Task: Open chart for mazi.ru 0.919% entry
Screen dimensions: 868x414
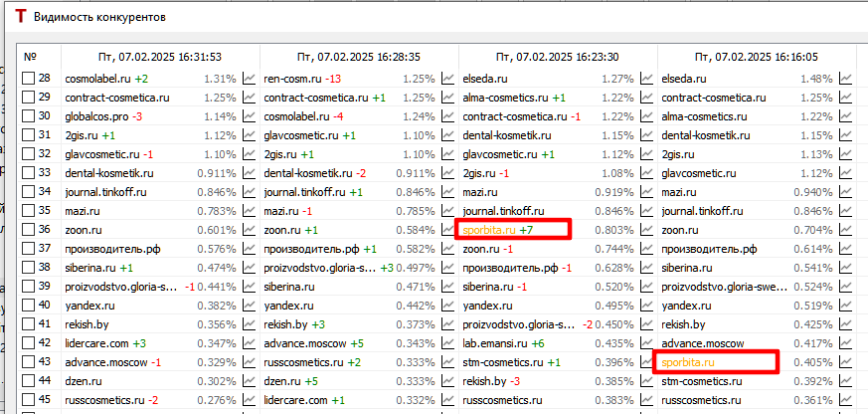Action: click(646, 192)
